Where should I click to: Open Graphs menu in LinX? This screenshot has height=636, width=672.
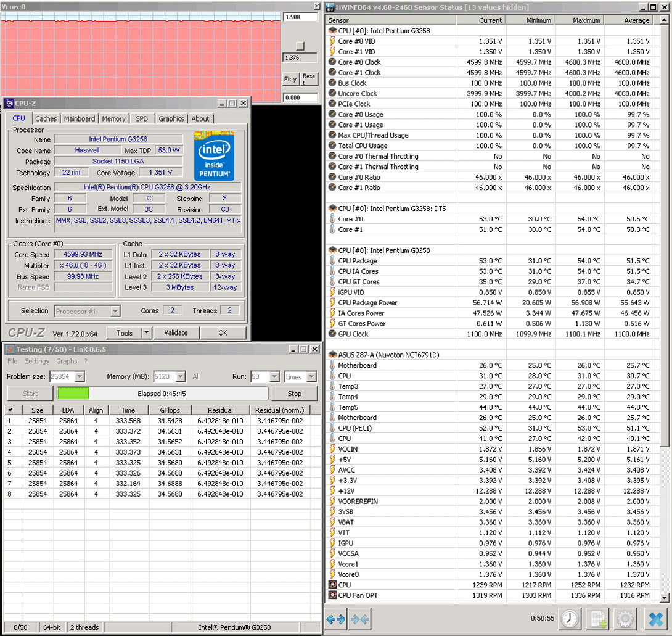click(67, 361)
